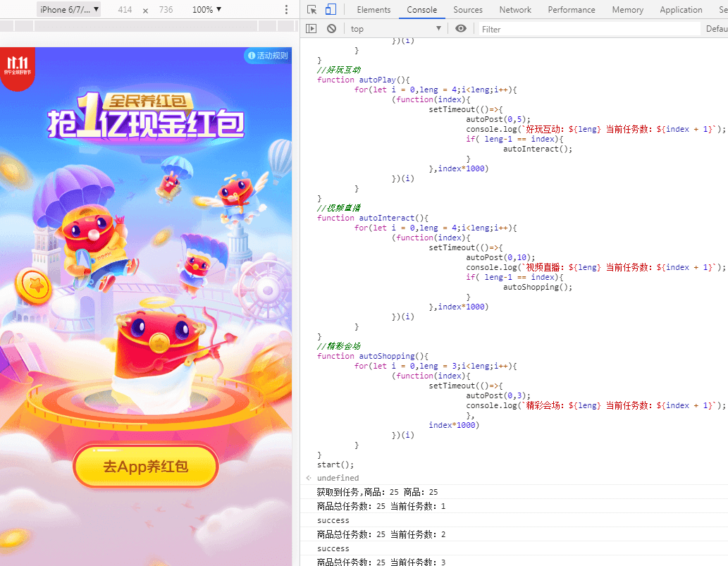728x566 pixels.
Task: Click the console Filter input field
Action: coord(589,30)
